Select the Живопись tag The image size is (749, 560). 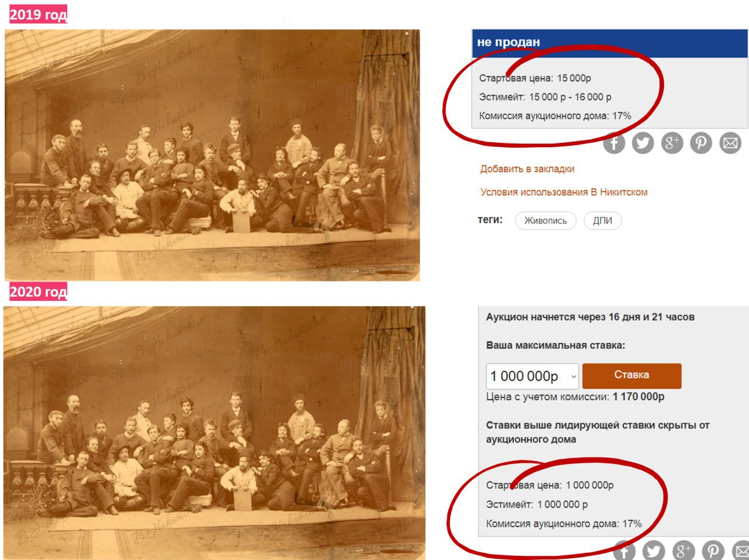pos(545,221)
